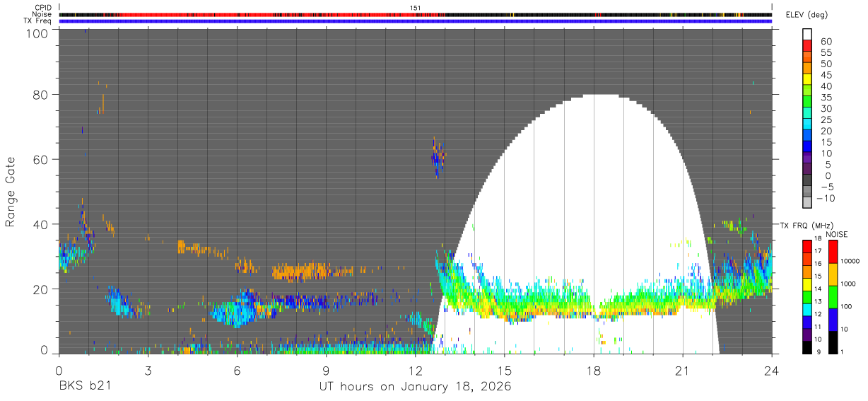Image resolution: width=868 pixels, height=401 pixels.
Task: Click the CPID label at top left
Action: tap(43, 7)
